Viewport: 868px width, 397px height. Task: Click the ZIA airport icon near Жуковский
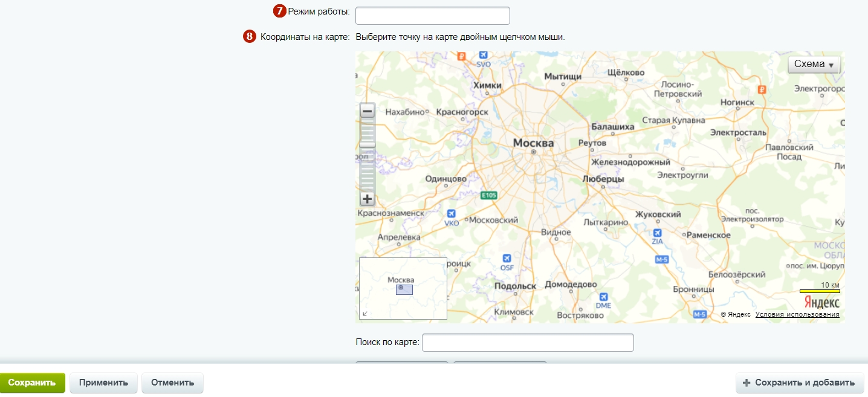(657, 233)
